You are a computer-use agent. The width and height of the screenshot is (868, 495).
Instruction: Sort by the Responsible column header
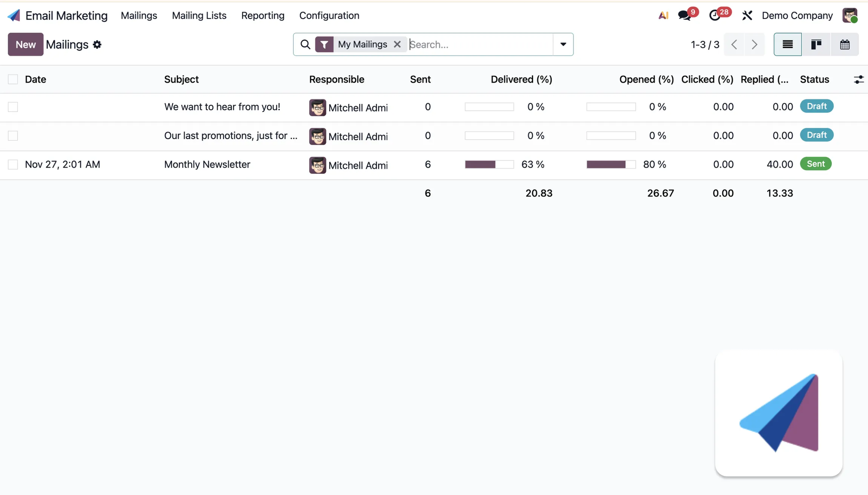(x=337, y=79)
